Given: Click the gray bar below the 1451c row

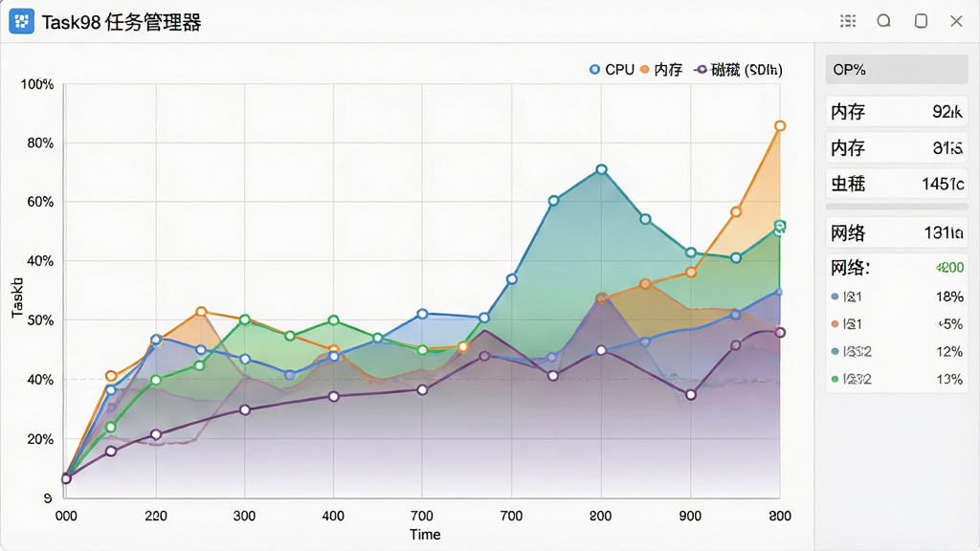Looking at the screenshot, I should (x=897, y=207).
